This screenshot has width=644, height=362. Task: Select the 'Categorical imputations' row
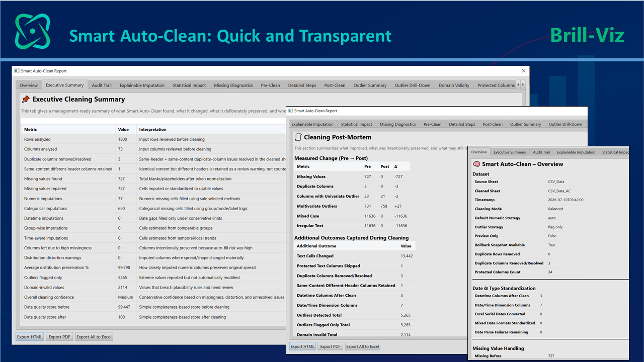[153, 208]
